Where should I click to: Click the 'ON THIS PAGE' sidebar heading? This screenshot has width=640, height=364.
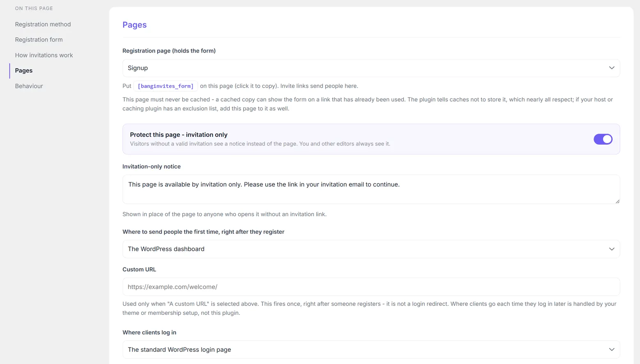click(x=34, y=8)
